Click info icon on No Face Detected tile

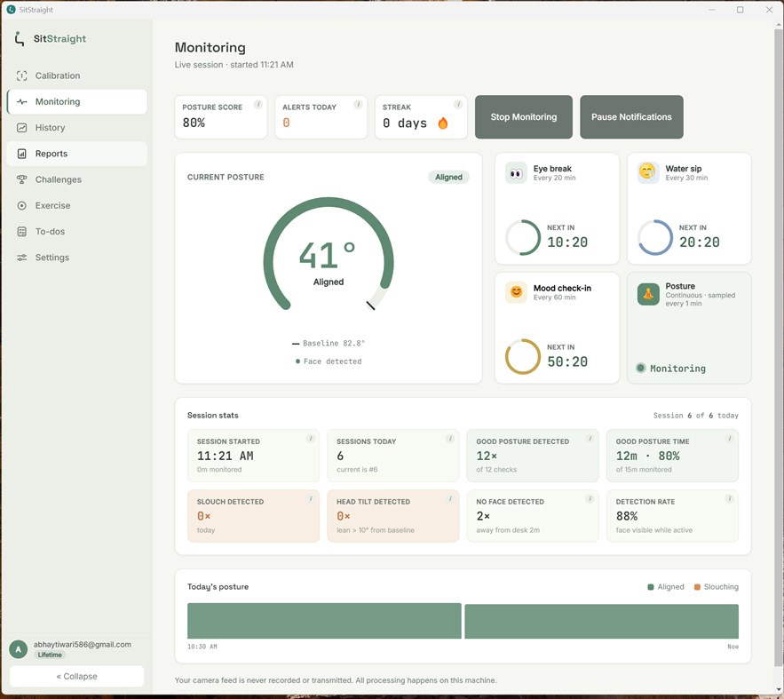(590, 498)
